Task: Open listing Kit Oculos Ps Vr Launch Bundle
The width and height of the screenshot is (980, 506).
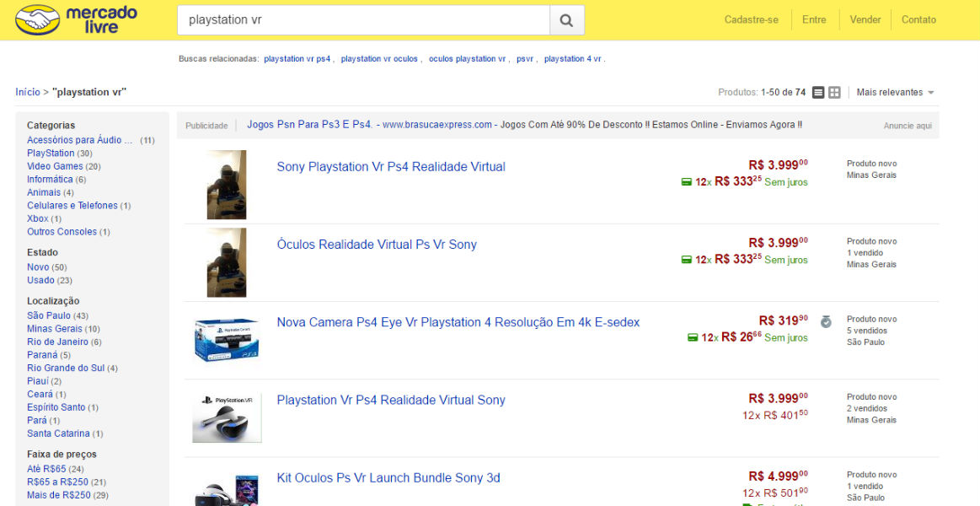Action: click(x=388, y=478)
